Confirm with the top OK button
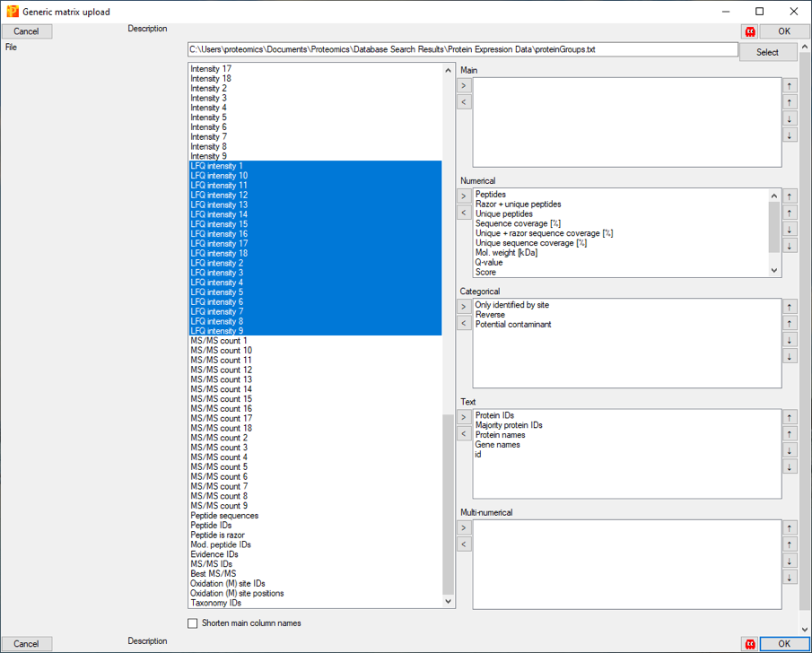 (783, 31)
